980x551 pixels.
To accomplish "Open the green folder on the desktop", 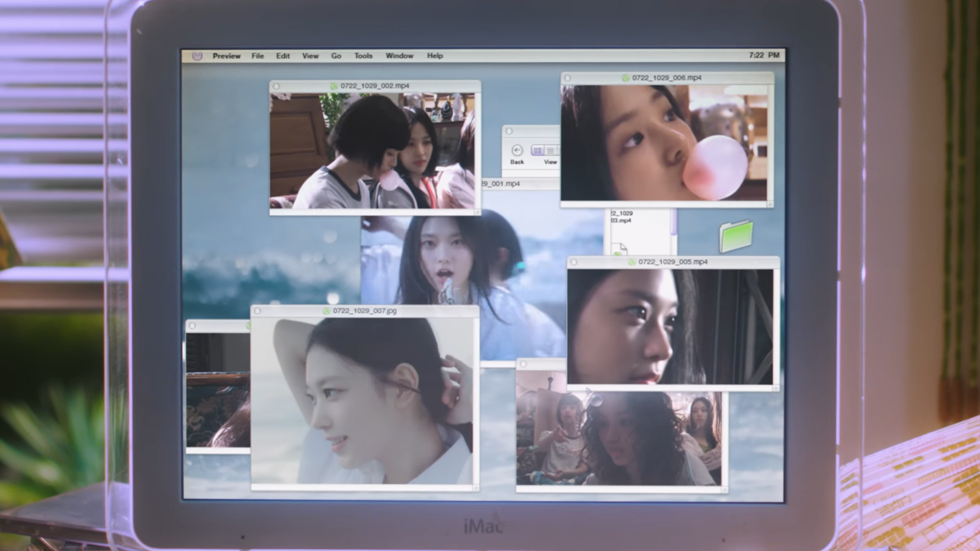I will click(737, 236).
